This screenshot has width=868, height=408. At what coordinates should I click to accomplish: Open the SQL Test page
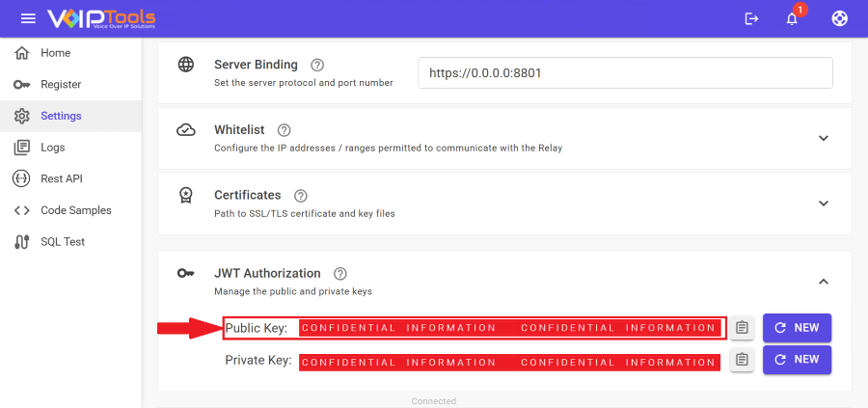click(x=63, y=242)
